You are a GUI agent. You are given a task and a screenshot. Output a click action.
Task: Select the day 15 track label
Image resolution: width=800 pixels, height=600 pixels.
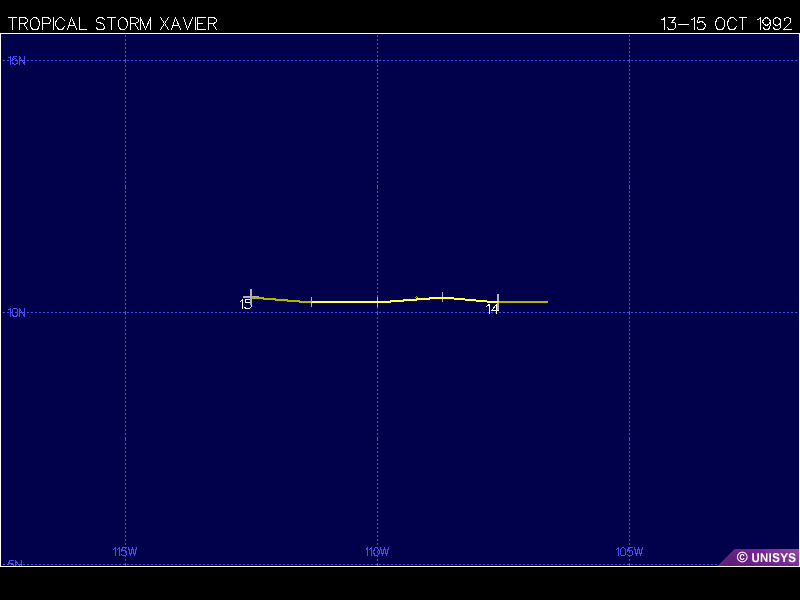(x=246, y=304)
